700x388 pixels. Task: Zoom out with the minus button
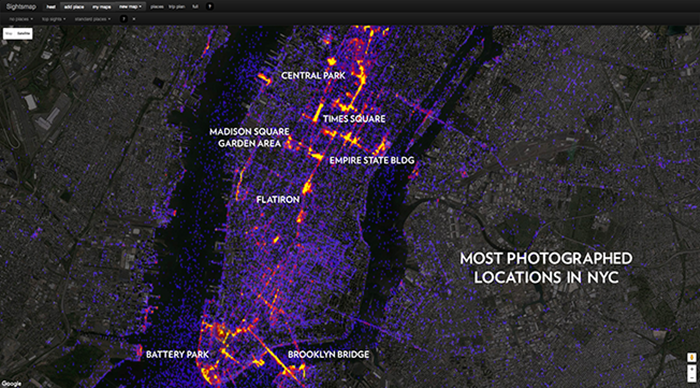692,378
